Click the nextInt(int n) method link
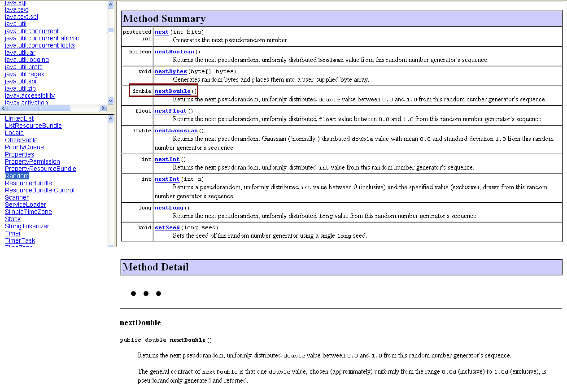Image resolution: width=567 pixels, height=392 pixels. click(x=167, y=179)
